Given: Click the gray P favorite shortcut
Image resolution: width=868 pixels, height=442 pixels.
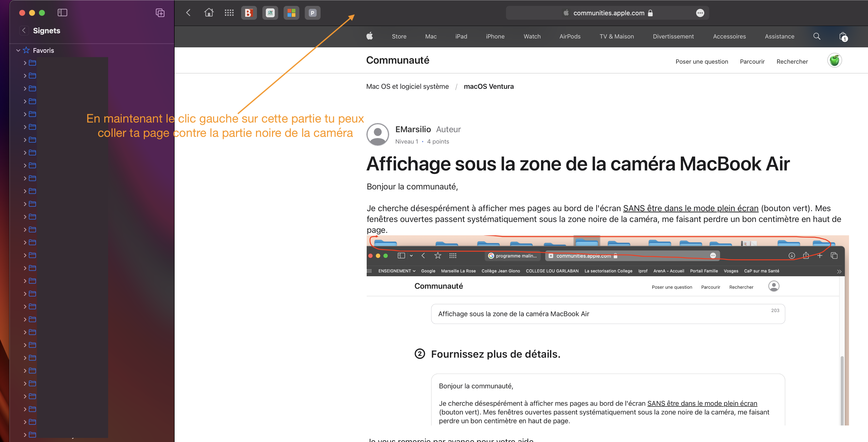Looking at the screenshot, I should tap(312, 13).
